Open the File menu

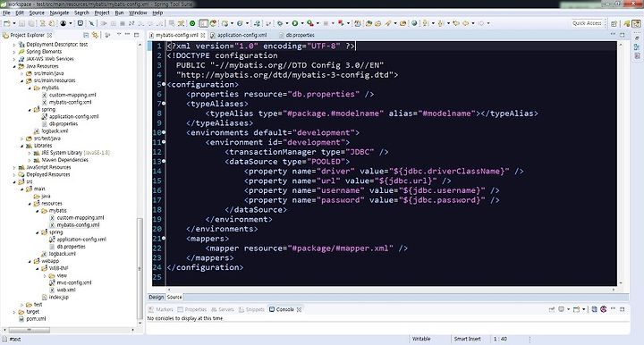pyautogui.click(x=6, y=13)
